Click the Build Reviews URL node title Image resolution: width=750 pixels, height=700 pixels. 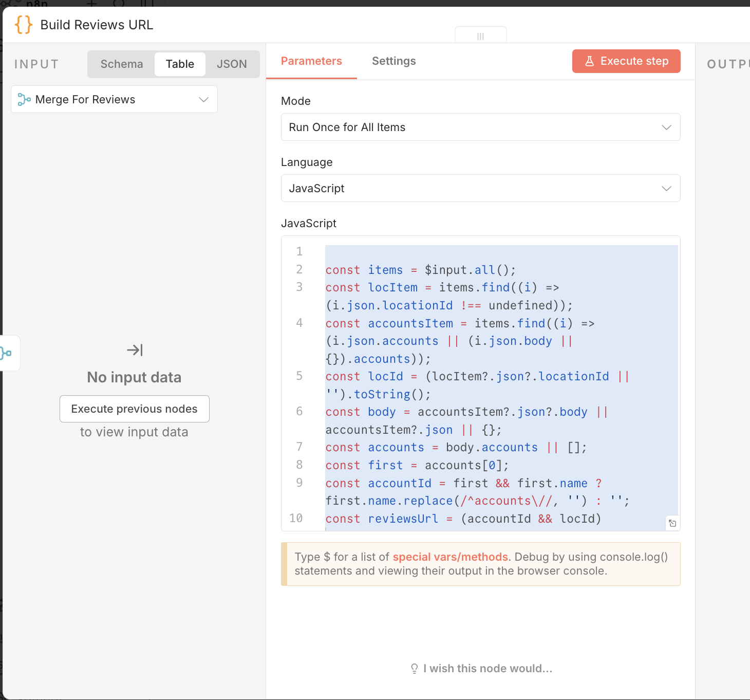point(97,25)
